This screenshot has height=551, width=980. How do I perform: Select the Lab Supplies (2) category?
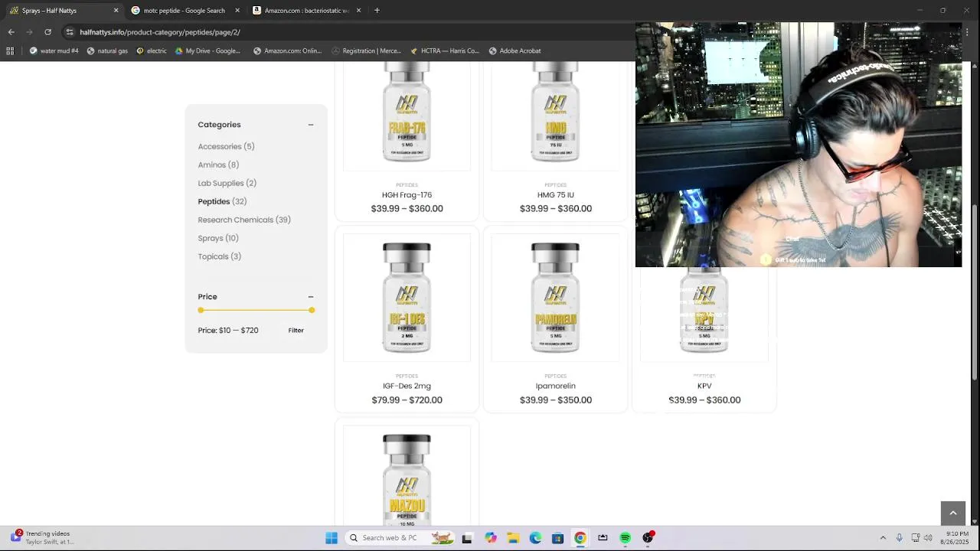coord(227,184)
